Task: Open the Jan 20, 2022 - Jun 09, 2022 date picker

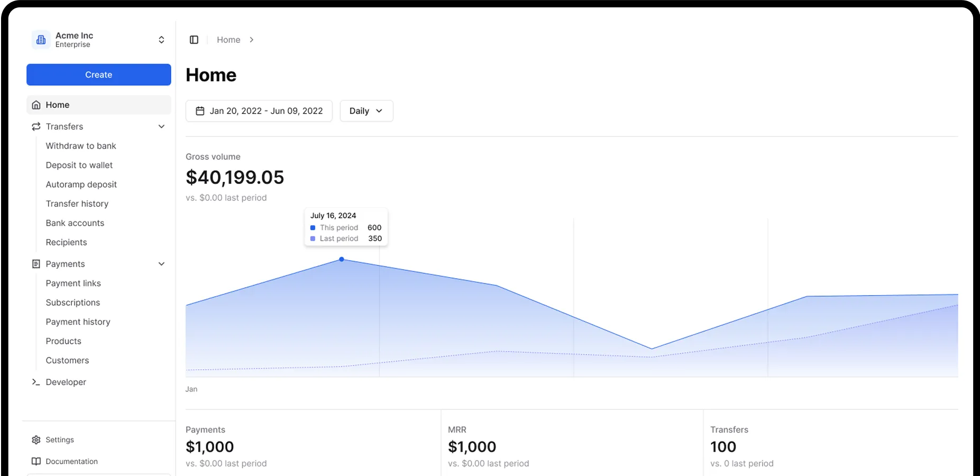Action: [x=259, y=111]
